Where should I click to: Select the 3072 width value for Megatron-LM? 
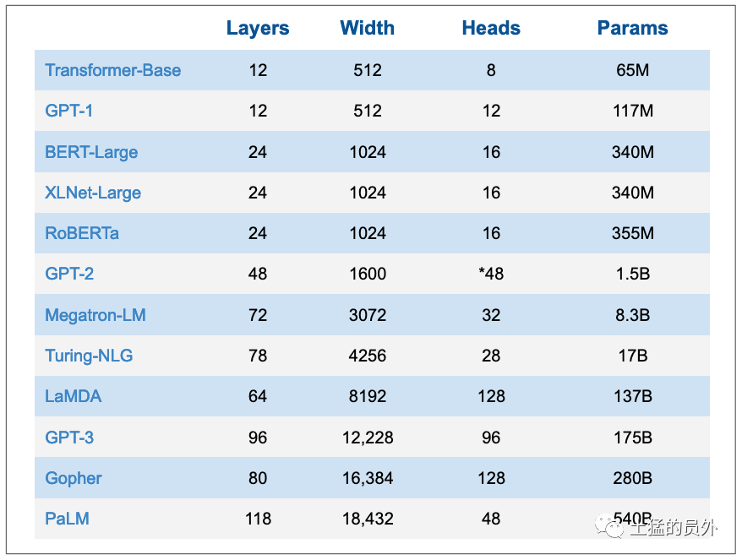368,315
